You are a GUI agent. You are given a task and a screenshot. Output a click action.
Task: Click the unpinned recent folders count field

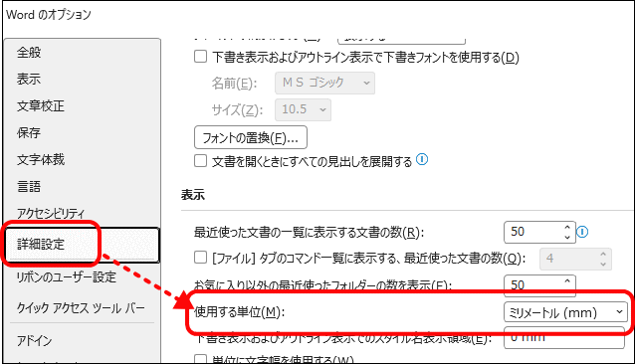[532, 284]
